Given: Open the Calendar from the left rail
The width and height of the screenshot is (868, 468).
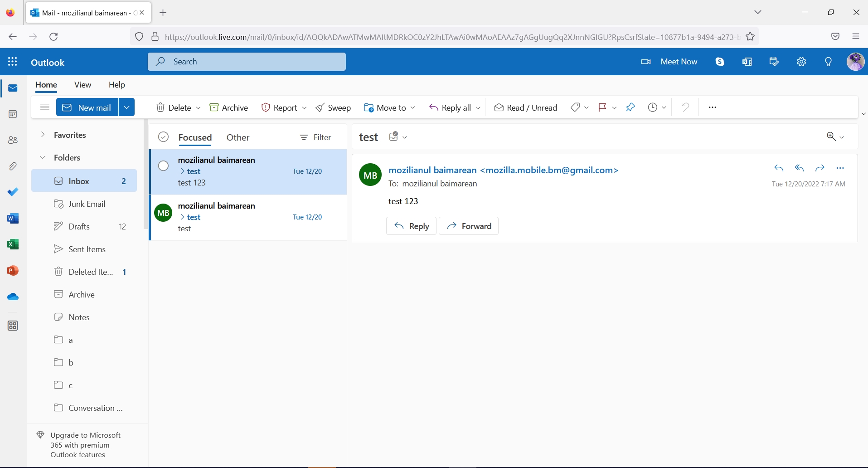Looking at the screenshot, I should point(12,114).
